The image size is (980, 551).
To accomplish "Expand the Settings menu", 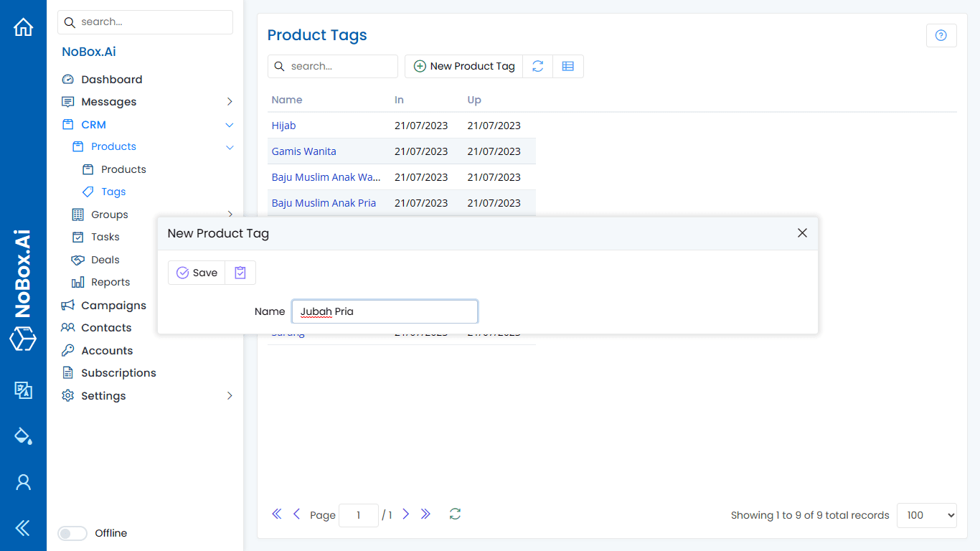I will point(230,395).
